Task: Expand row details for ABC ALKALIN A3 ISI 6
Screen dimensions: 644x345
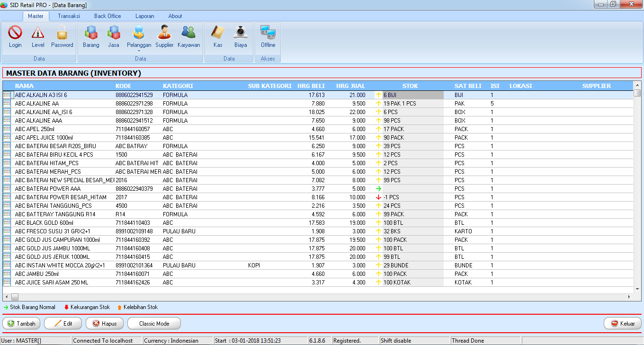Action: 6,95
